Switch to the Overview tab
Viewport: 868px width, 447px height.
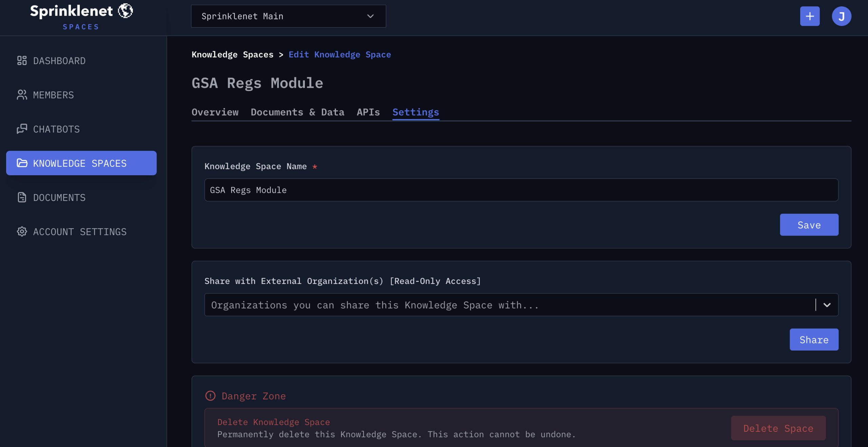tap(215, 112)
